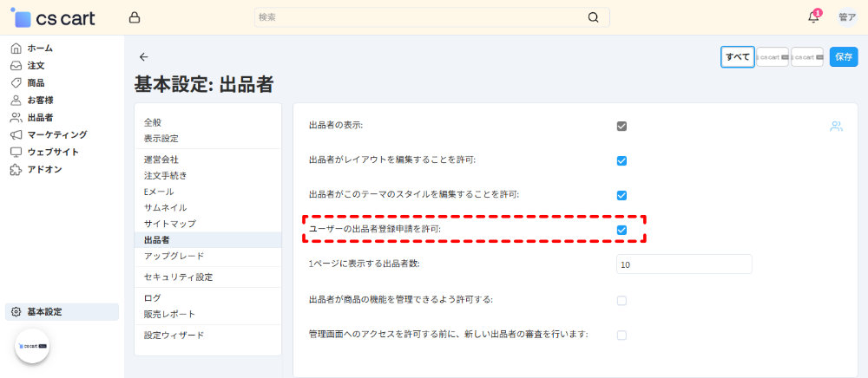Toggle 出品者の表示 checkbox

pos(621,127)
